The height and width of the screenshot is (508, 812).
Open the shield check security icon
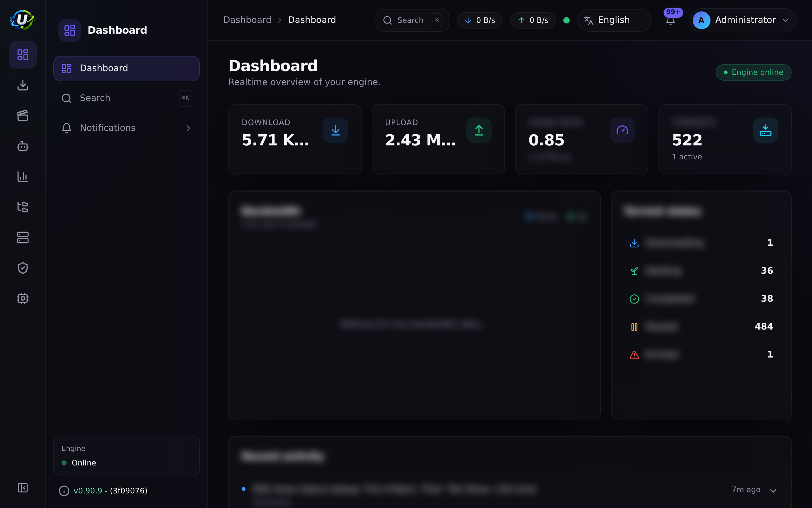(x=23, y=268)
